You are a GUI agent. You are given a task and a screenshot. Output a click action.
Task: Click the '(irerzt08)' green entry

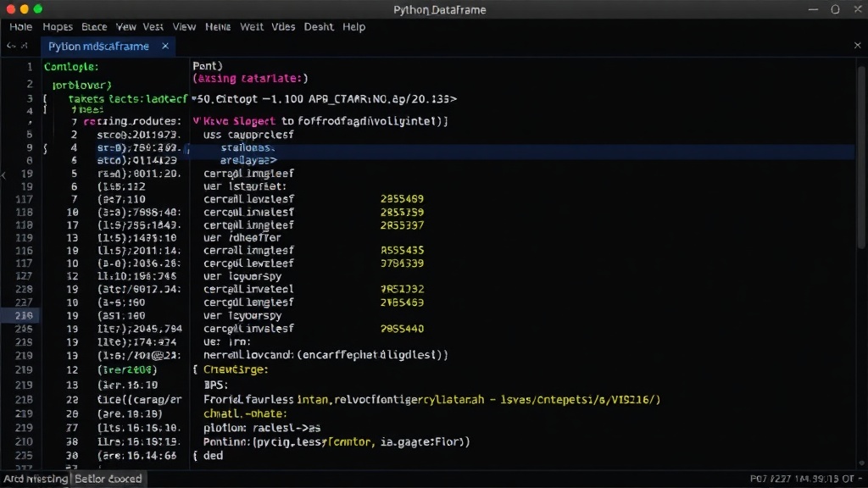click(127, 369)
